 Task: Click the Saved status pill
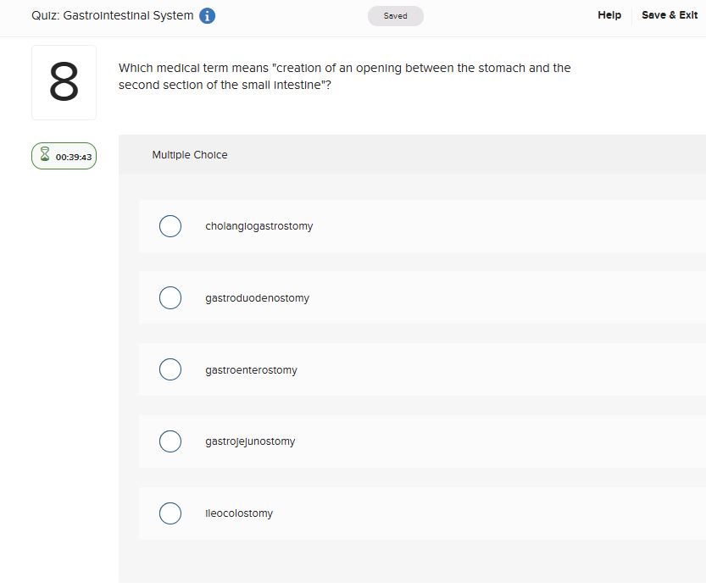(x=395, y=15)
